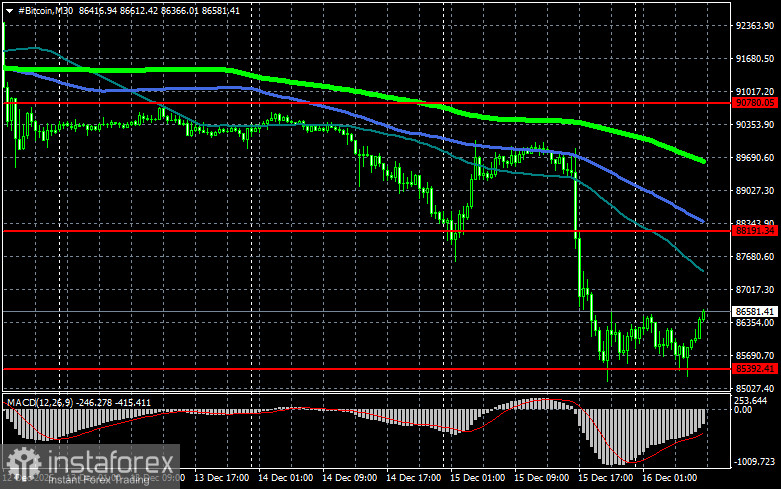781x489 pixels.
Task: Click the current price label 86581.41
Action: (x=754, y=312)
